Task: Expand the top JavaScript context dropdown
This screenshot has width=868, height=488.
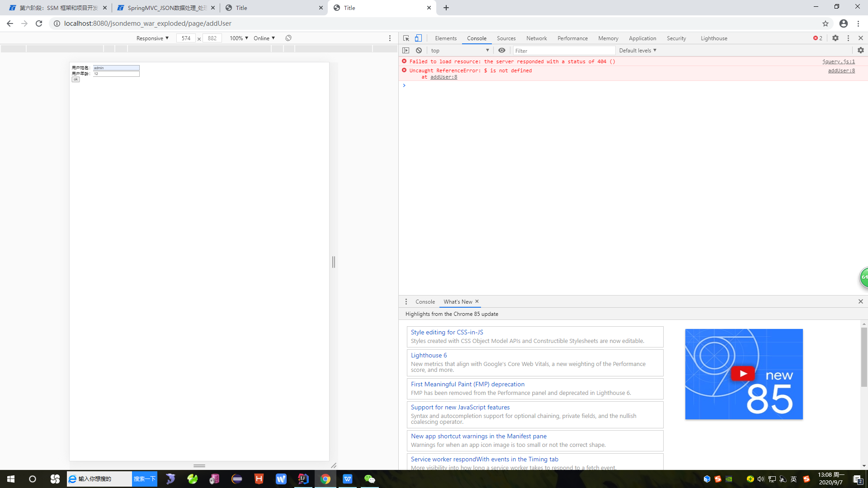Action: coord(460,51)
